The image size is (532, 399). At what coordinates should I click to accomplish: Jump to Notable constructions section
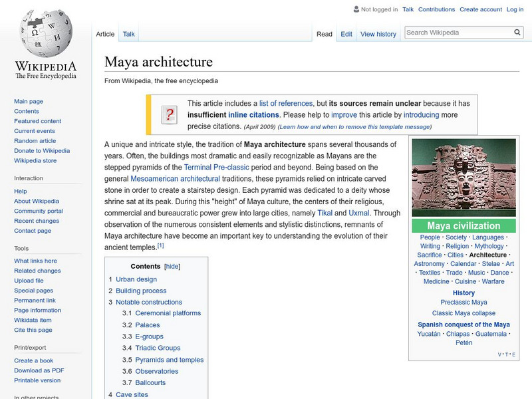coord(149,302)
